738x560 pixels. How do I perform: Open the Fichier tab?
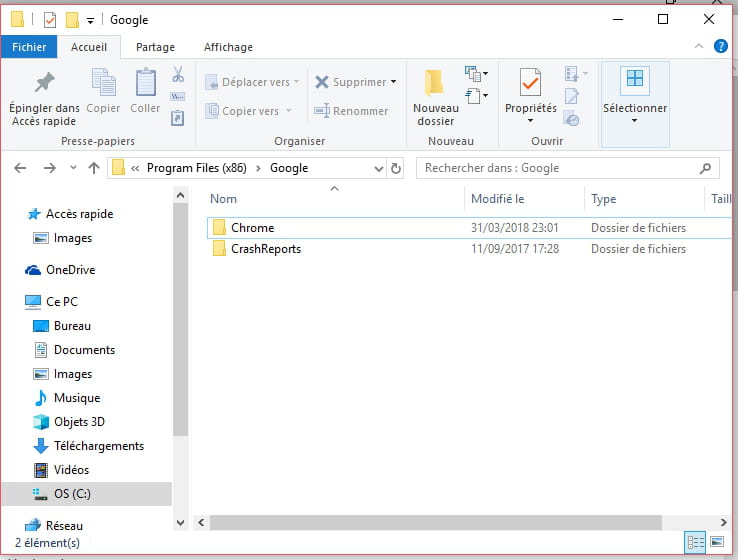(29, 47)
